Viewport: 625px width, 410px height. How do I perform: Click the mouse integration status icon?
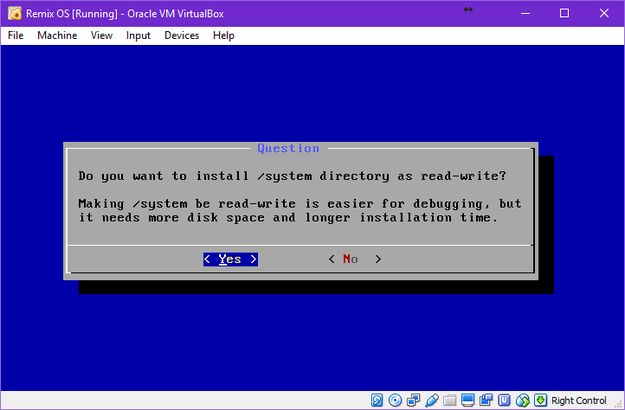(x=523, y=400)
